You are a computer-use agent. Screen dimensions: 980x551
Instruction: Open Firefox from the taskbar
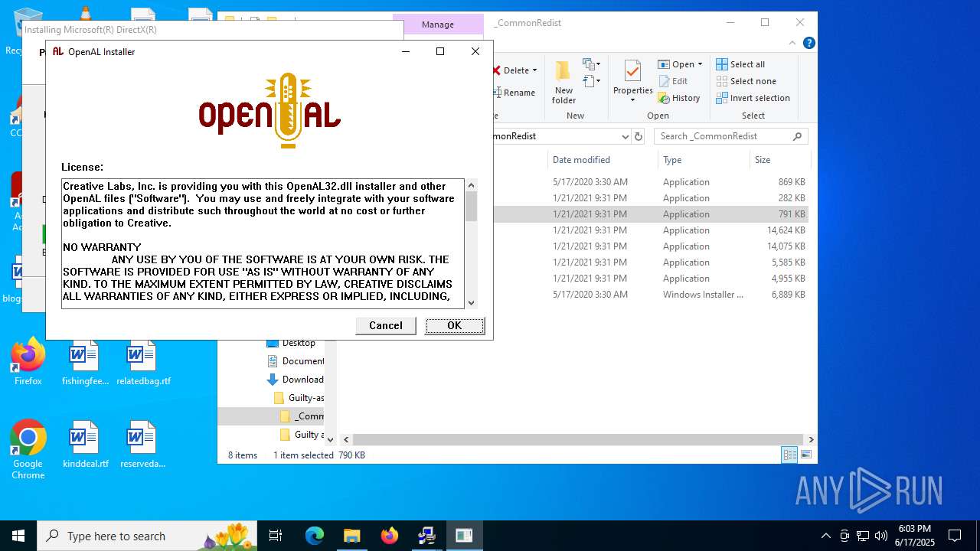[x=390, y=536]
